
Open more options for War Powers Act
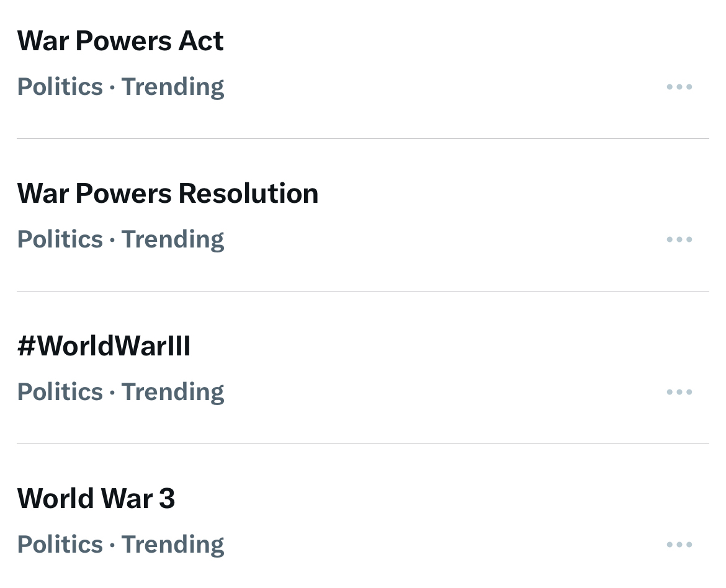coord(679,87)
